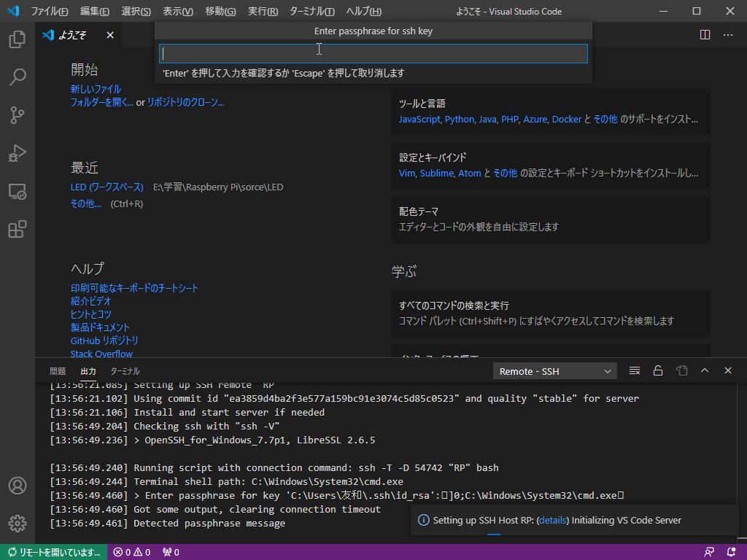Open the ファイル(F) menu
Image resolution: width=747 pixels, height=560 pixels.
pyautogui.click(x=49, y=11)
